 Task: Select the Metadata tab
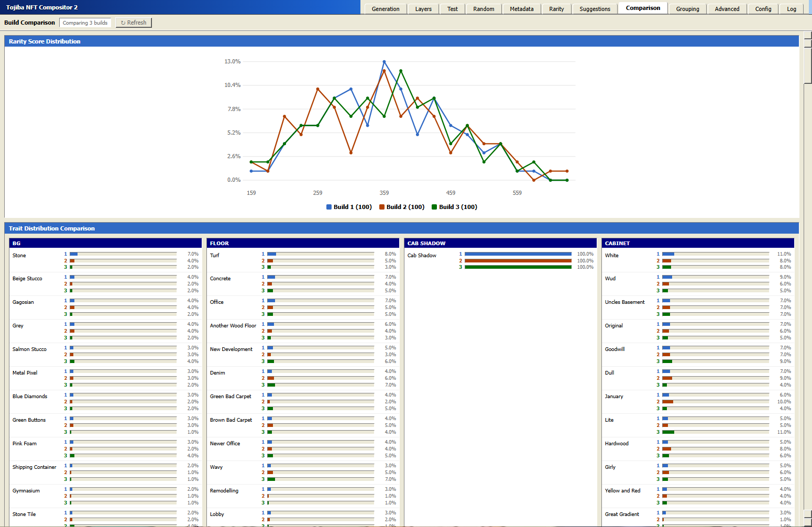521,9
